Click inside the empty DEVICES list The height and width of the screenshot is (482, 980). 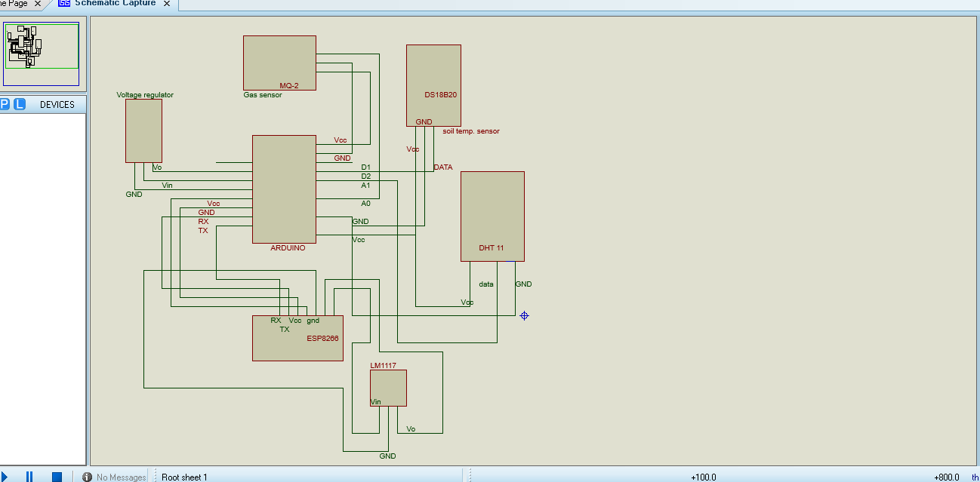point(43,287)
